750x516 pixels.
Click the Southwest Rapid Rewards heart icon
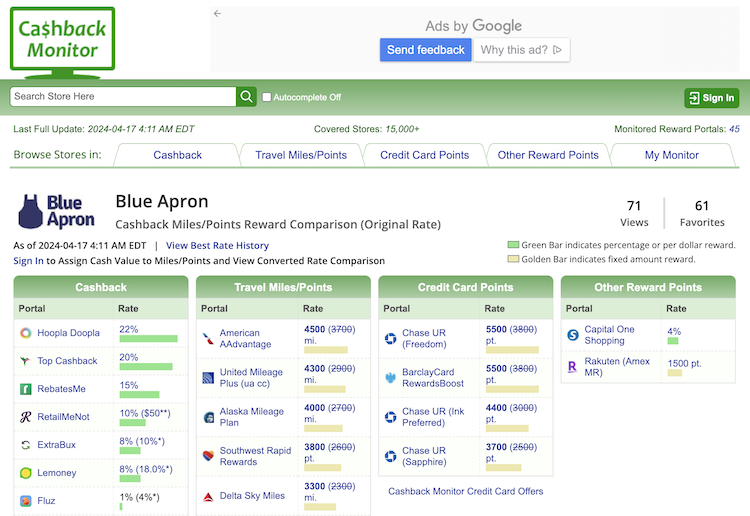208,456
